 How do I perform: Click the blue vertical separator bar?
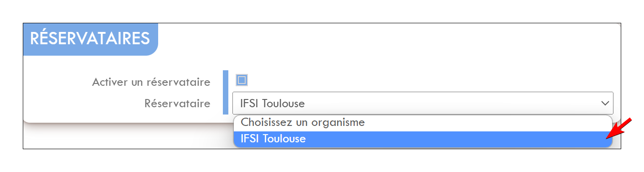pos(225,92)
